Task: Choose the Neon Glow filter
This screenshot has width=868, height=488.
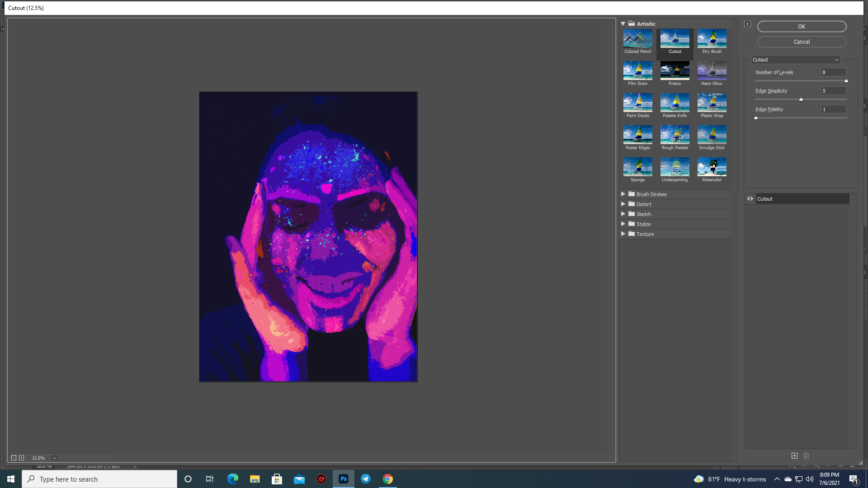Action: 712,71
